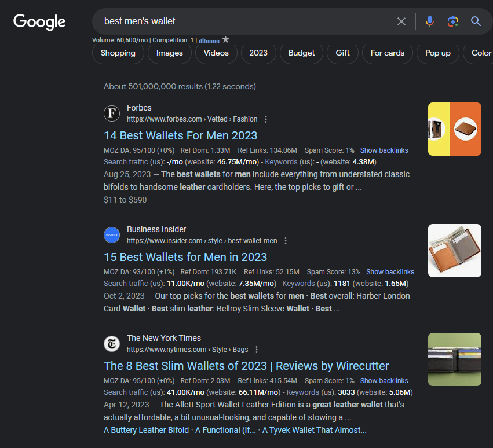Open '14 Best Wallets For Men 2023'
Screen dimensions: 493x448
click(181, 135)
